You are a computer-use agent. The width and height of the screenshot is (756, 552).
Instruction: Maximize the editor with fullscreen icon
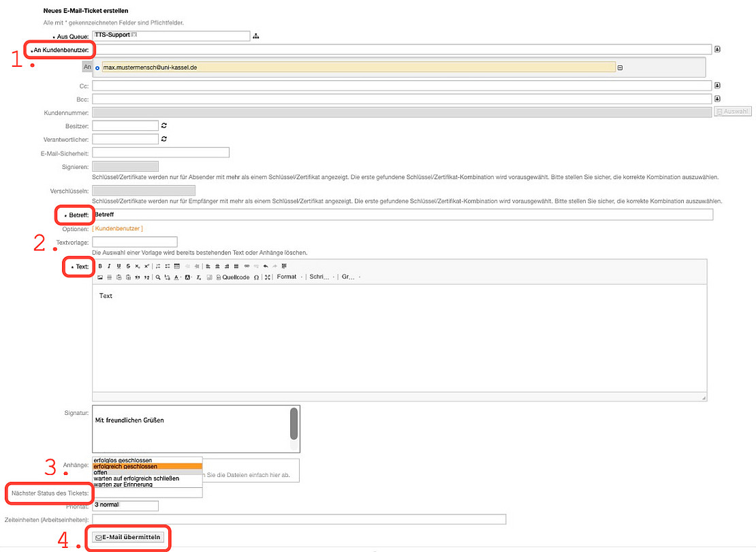(x=268, y=277)
